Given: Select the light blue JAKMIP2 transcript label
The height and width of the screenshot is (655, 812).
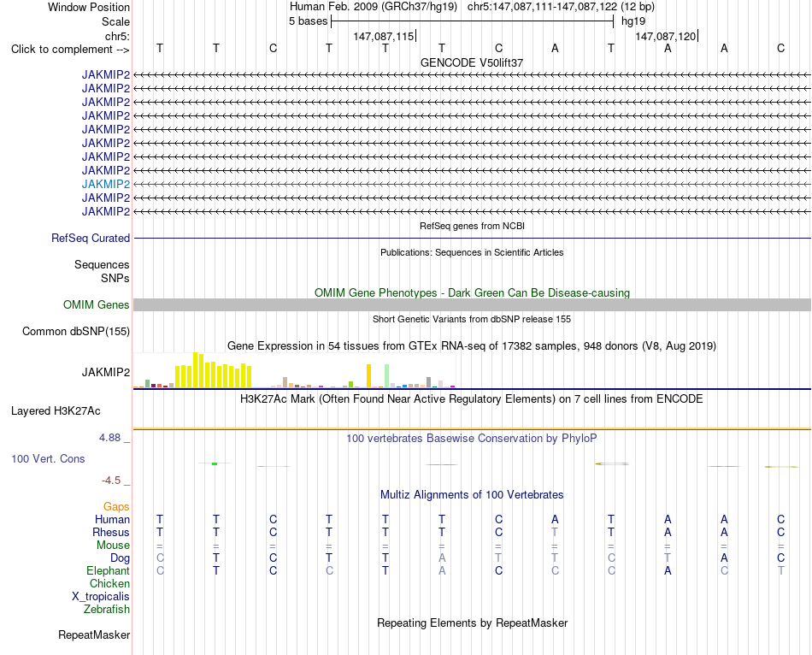Looking at the screenshot, I should coord(106,184).
